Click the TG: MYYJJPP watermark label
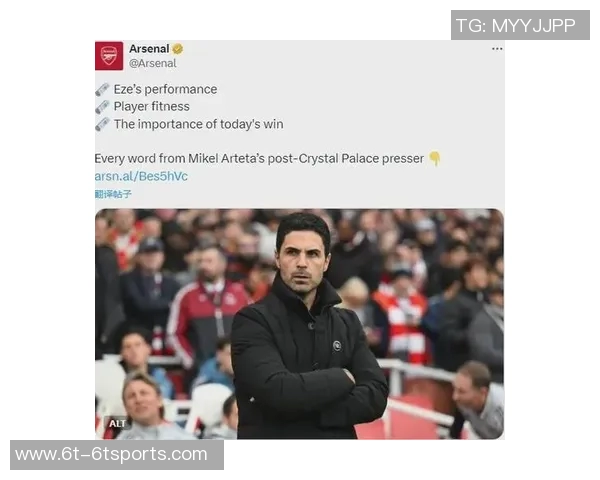 tap(515, 26)
